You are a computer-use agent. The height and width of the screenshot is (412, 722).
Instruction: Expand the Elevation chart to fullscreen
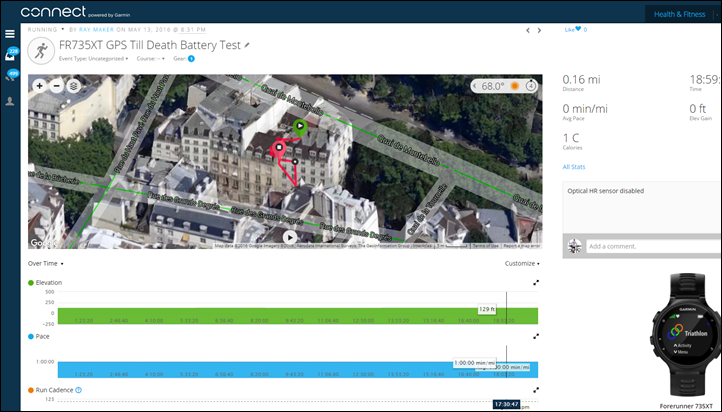pos(536,283)
